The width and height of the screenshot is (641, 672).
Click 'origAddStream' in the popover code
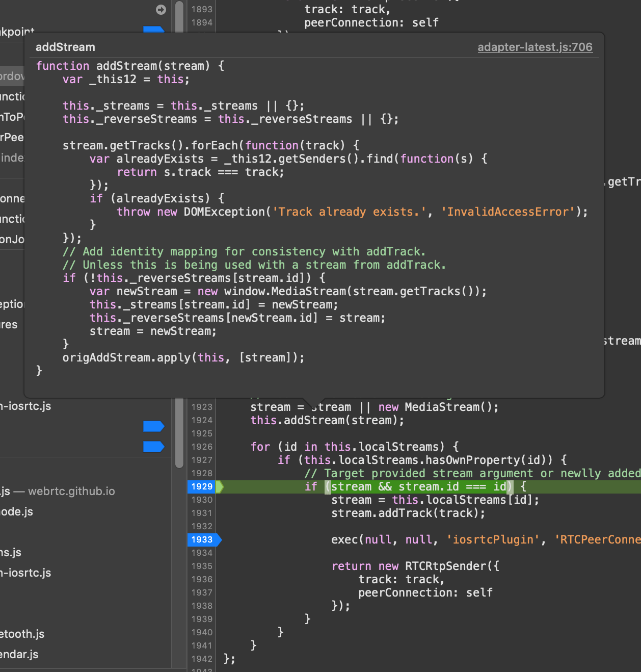point(106,357)
